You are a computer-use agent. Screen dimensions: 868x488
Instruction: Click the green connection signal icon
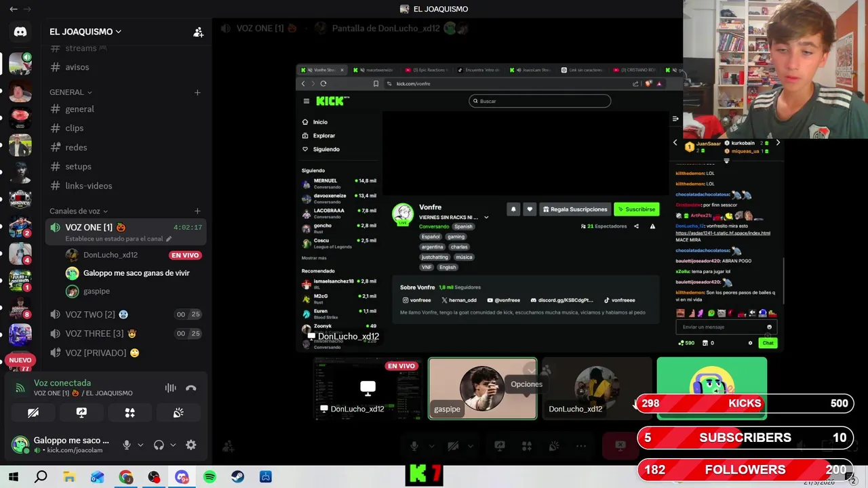(20, 388)
